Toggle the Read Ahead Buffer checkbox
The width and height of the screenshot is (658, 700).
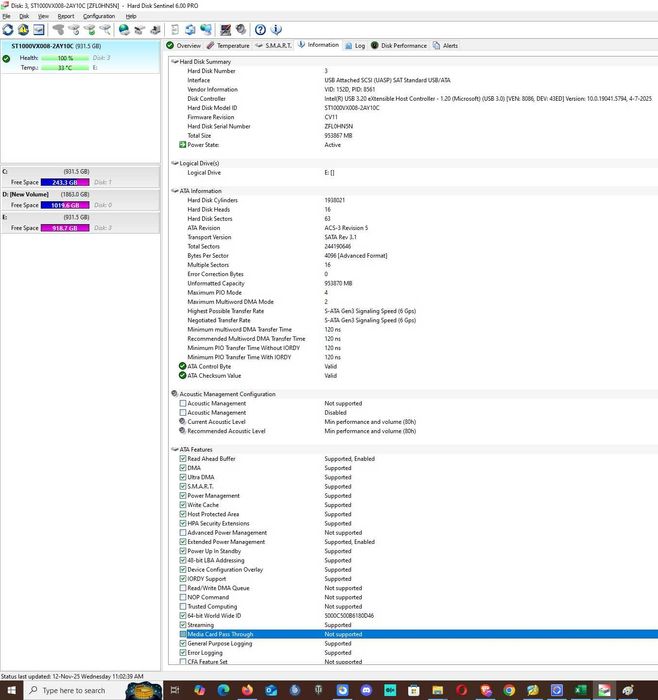click(183, 458)
